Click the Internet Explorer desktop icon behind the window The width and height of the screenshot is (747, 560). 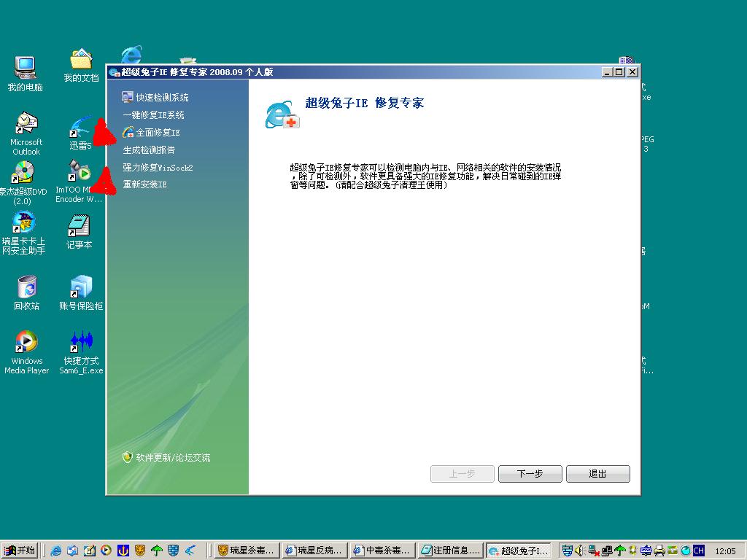click(x=131, y=54)
